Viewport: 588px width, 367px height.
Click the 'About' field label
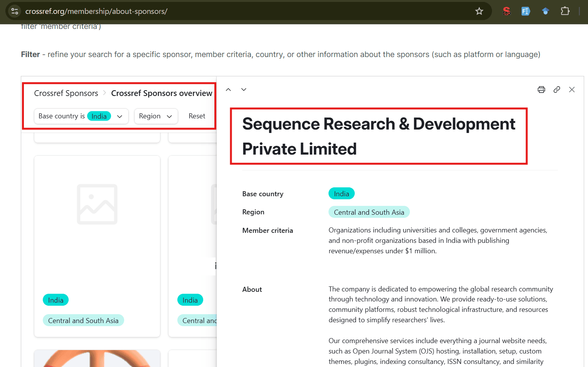[x=252, y=290]
